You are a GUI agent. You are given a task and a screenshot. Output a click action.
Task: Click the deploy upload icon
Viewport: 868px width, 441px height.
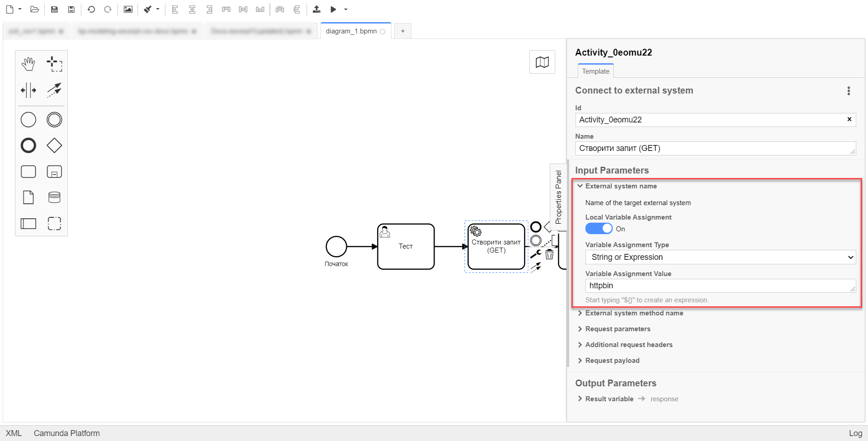(316, 9)
